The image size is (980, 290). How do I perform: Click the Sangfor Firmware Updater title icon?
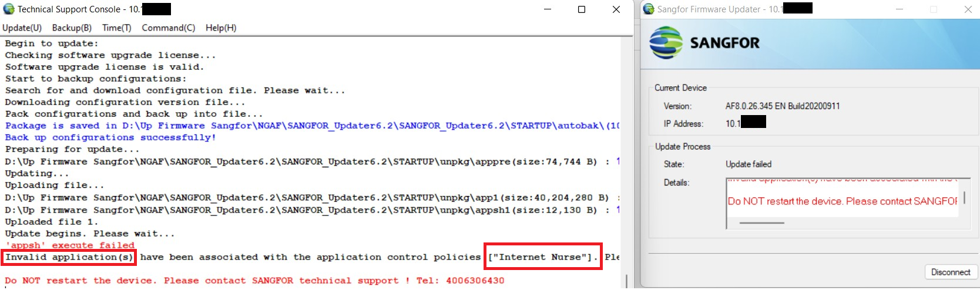click(x=649, y=9)
